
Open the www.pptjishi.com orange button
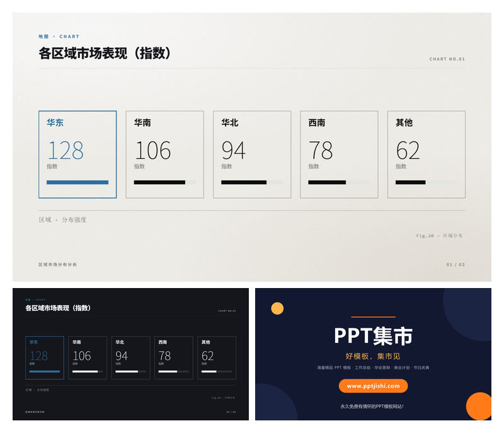pos(373,386)
